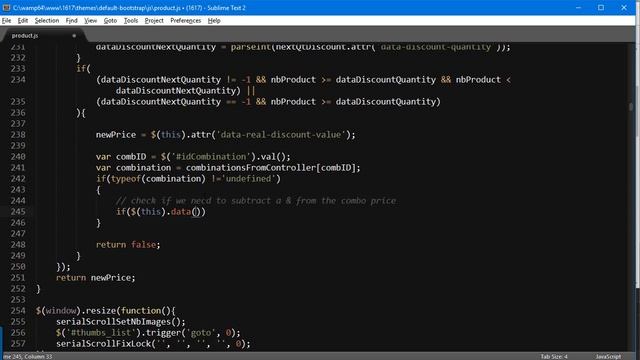The height and width of the screenshot is (360, 640).
Task: Click 'serialScrollFixLock' on line 257
Action: pos(104,344)
